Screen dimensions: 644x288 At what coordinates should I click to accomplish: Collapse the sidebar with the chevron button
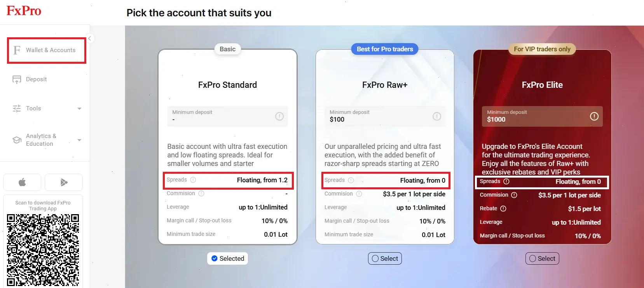coord(89,38)
